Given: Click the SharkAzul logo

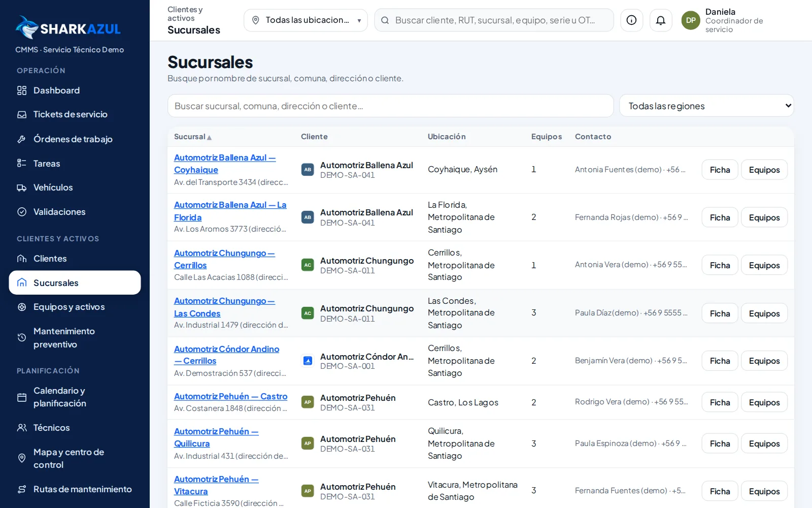Looking at the screenshot, I should point(68,28).
